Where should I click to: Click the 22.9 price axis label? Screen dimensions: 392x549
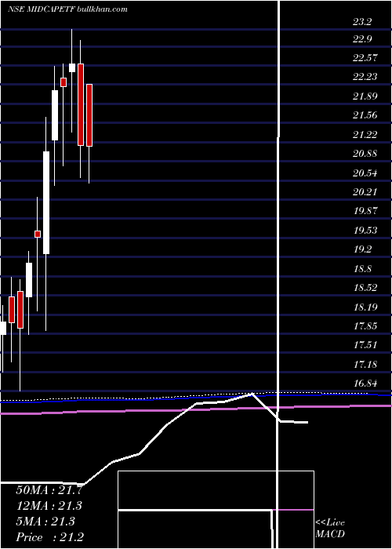(x=362, y=39)
